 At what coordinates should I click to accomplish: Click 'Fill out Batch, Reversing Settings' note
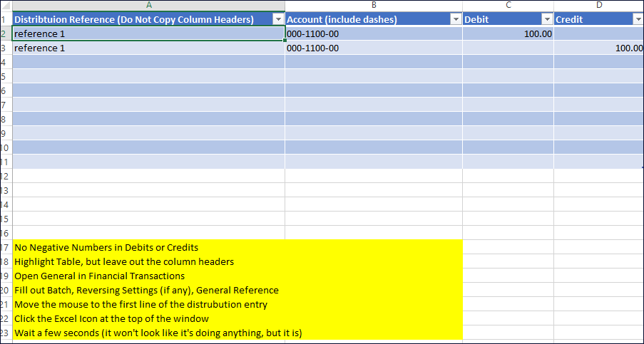[x=147, y=291]
